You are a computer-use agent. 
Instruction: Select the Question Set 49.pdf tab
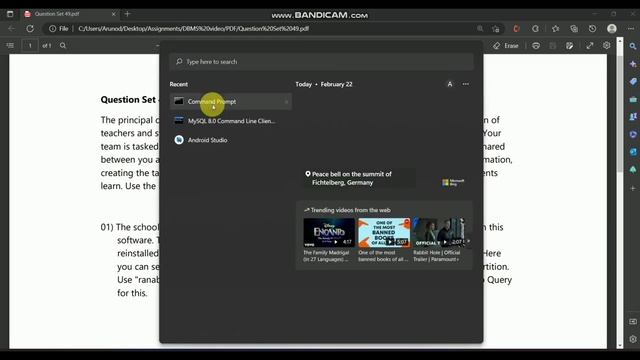[70, 14]
